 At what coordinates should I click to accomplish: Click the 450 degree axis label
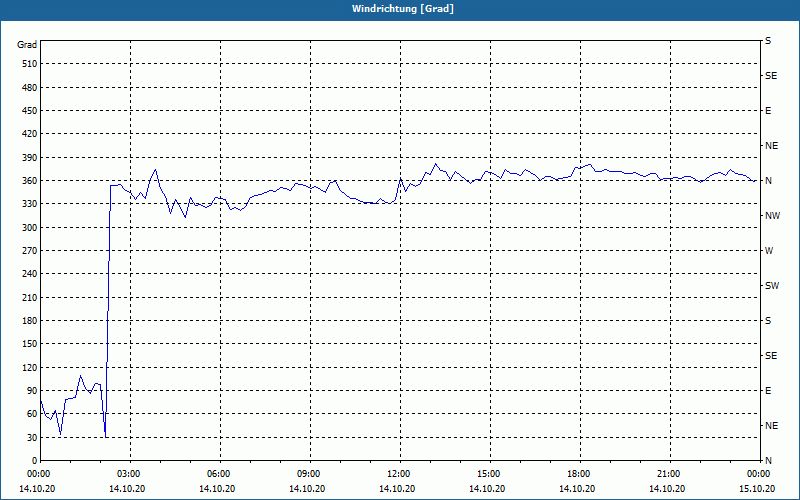(30, 111)
